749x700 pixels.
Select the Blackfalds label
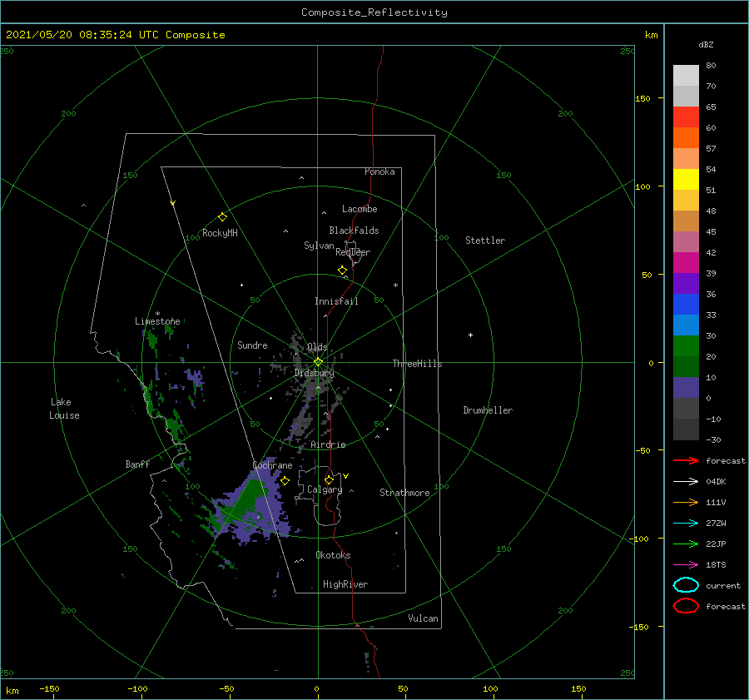coord(354,231)
